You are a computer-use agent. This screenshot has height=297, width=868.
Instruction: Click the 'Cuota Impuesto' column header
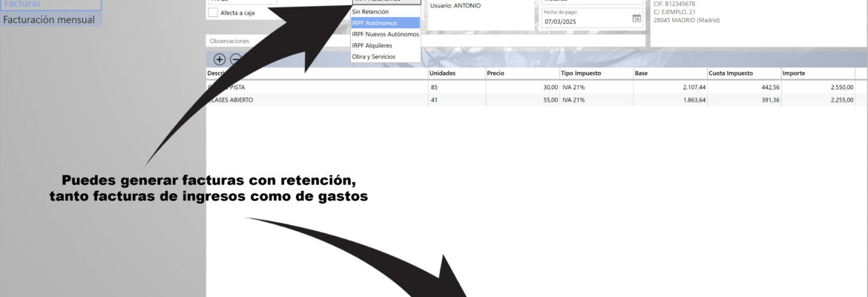coord(744,74)
